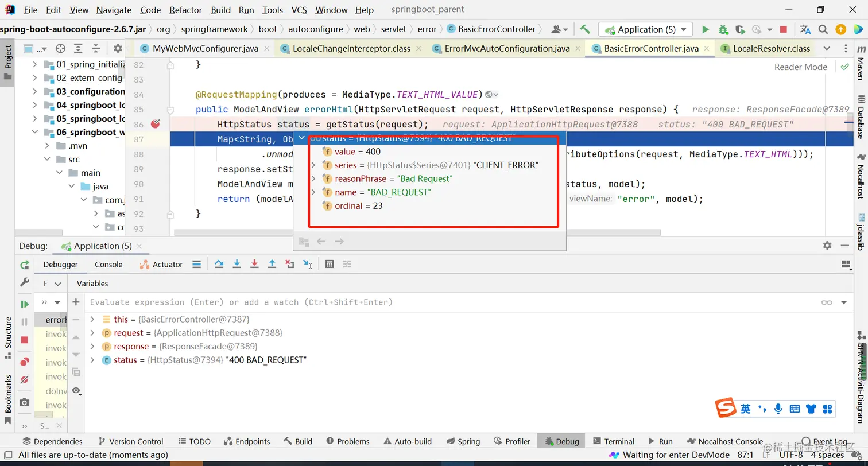Open the Version Control tool window
Image resolution: width=868 pixels, height=466 pixels.
coord(131,441)
